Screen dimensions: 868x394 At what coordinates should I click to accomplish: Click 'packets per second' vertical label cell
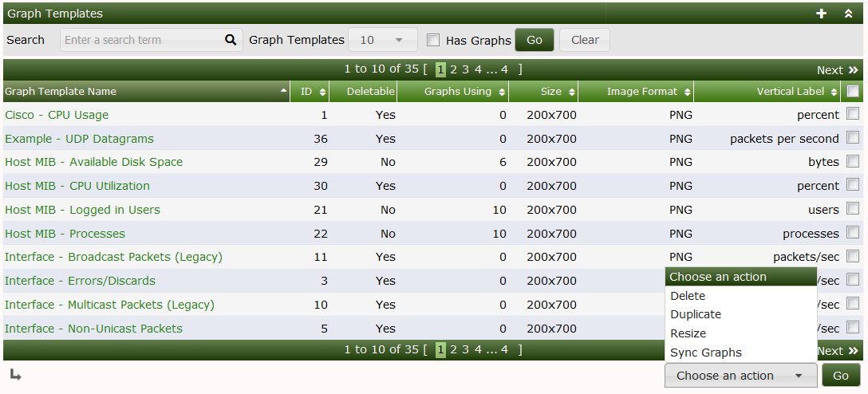[x=784, y=139]
